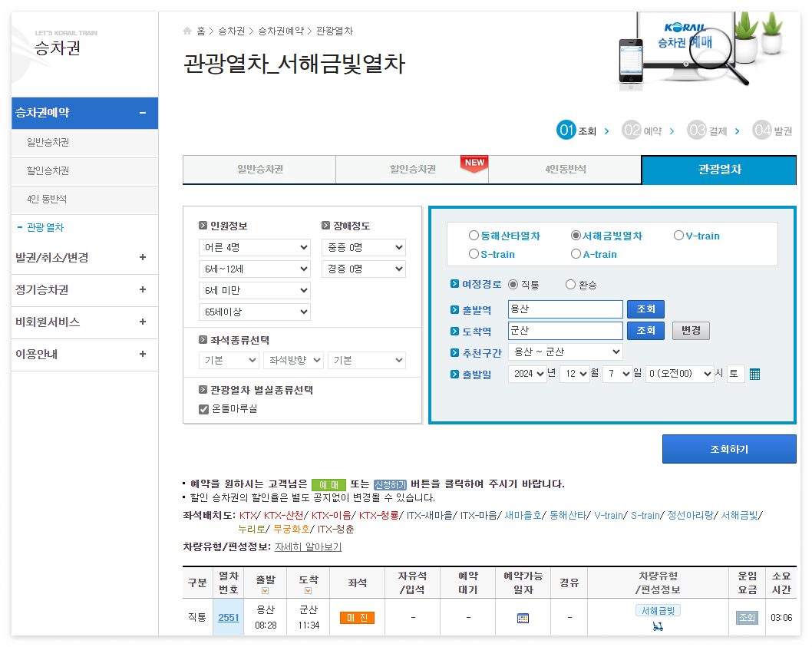Screen dimensions: 812x647
Task: Click the 출발 column sort arrow icon
Action: [x=265, y=590]
